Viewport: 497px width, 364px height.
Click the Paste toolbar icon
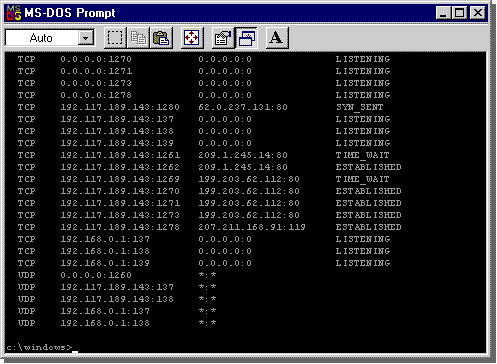161,38
